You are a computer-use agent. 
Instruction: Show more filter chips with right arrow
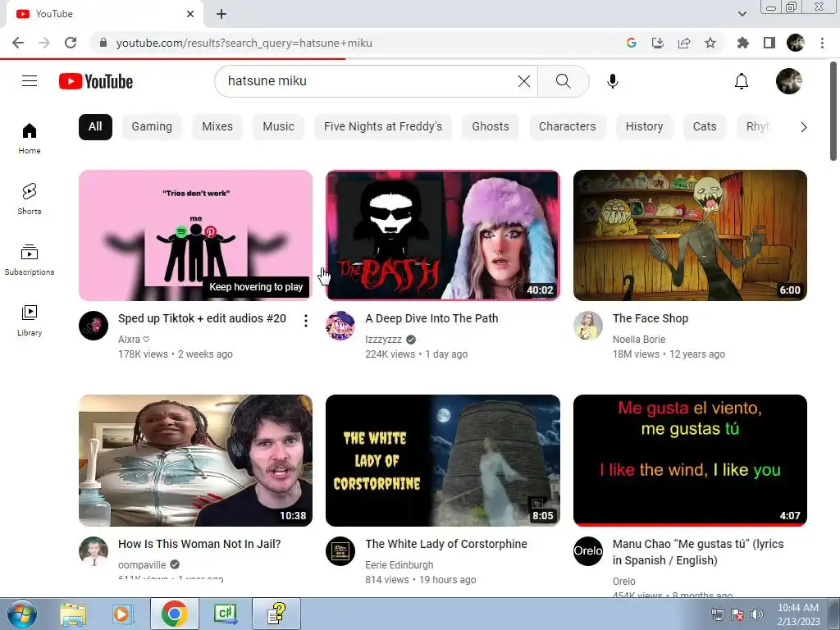pos(804,127)
